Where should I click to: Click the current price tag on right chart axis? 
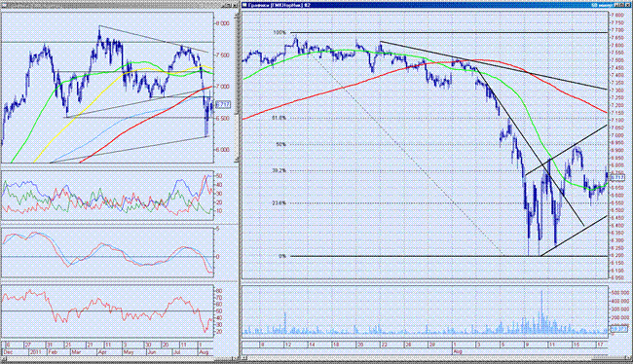click(x=617, y=177)
